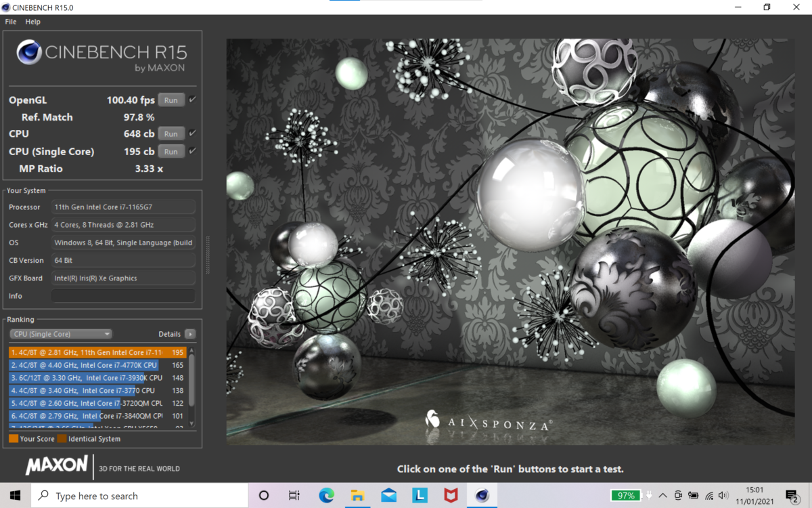Image resolution: width=812 pixels, height=508 pixels.
Task: Click the Info input field
Action: tap(123, 296)
